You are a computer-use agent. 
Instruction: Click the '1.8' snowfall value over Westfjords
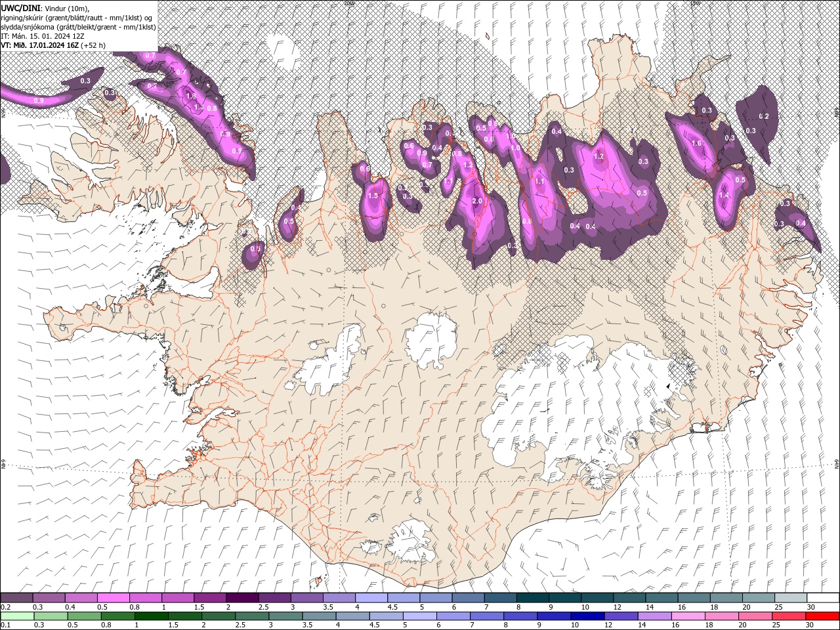click(x=191, y=96)
